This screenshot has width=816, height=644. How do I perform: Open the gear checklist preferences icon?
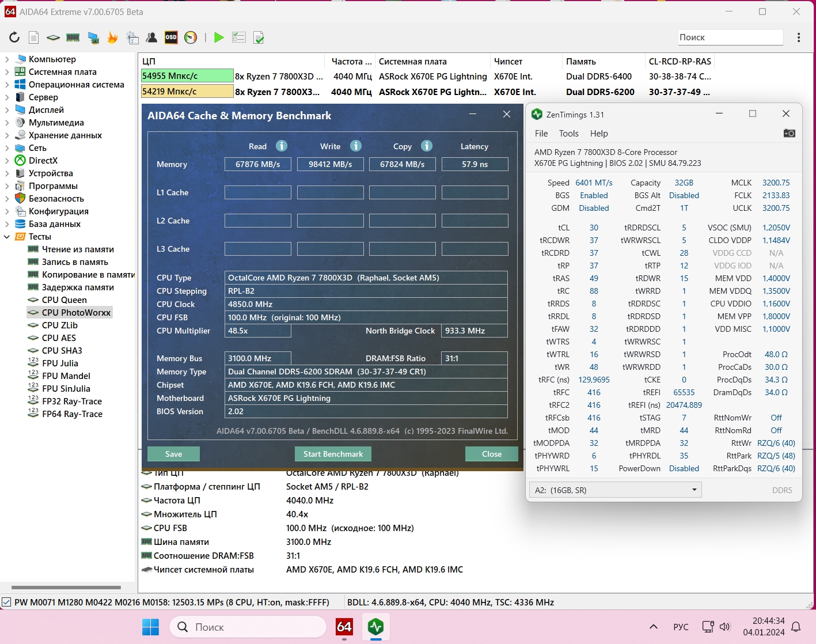(132, 37)
